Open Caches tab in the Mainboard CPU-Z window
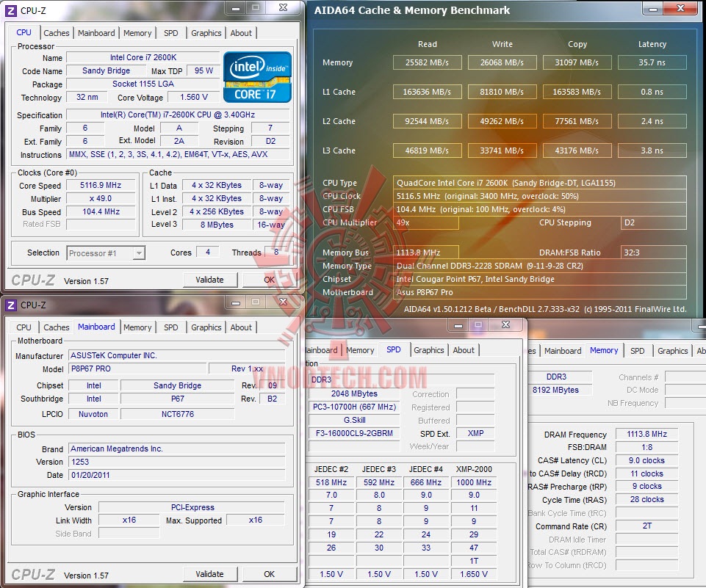Viewport: 706px width, 588px height. click(x=57, y=327)
